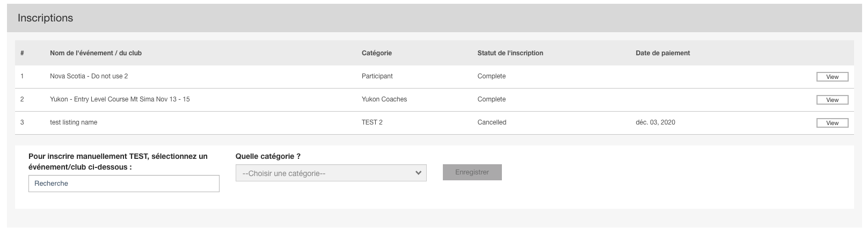This screenshot has height=234, width=868.
Task: Click the '#' column header
Action: (x=22, y=53)
